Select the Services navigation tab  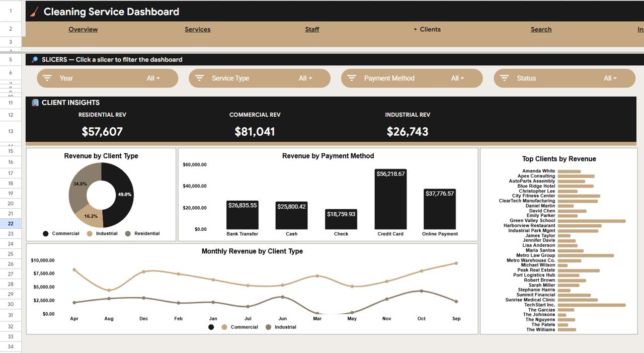point(197,29)
